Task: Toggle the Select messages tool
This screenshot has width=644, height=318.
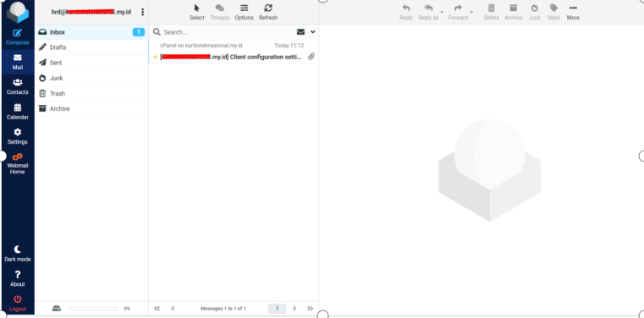Action: coord(196,13)
